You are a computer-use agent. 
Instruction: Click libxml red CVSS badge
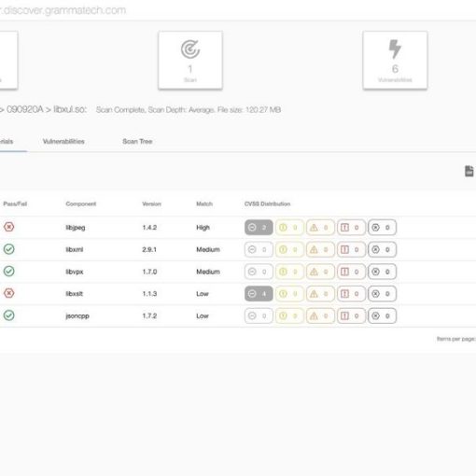click(x=351, y=249)
